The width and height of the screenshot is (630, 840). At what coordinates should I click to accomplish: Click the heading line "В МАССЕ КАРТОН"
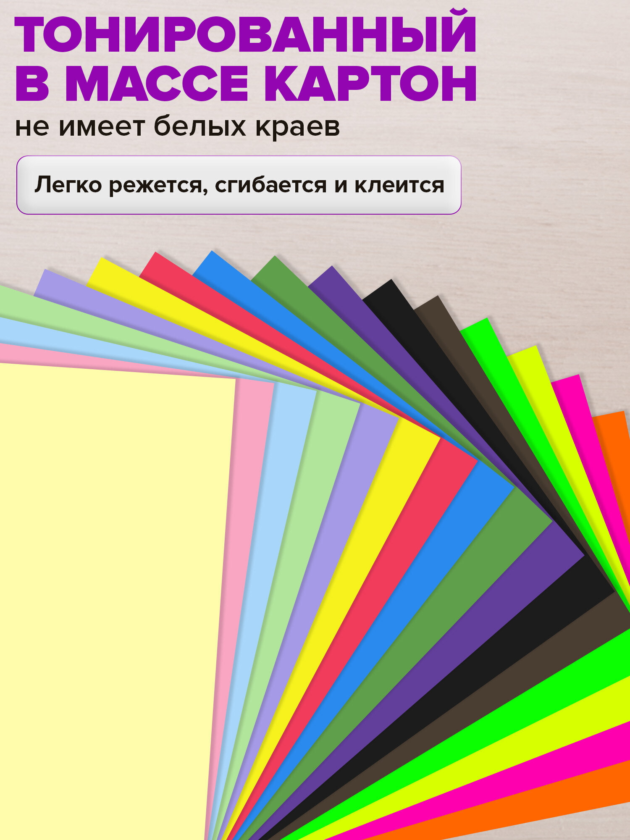click(246, 83)
